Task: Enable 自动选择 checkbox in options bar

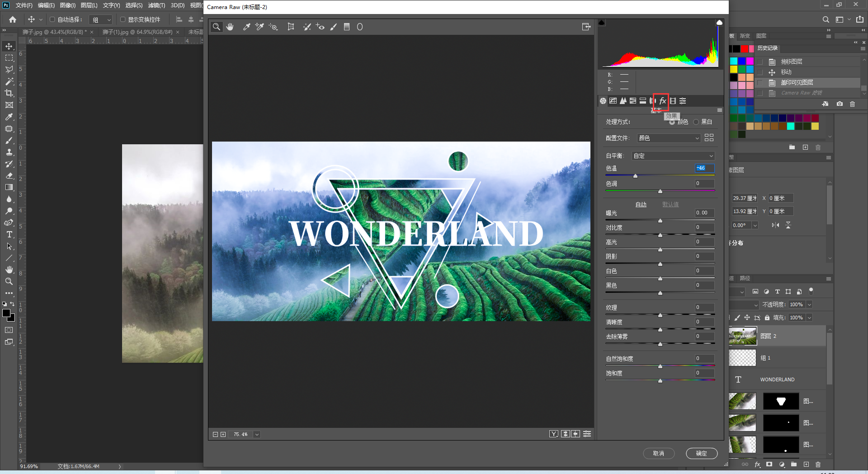Action: (52, 19)
